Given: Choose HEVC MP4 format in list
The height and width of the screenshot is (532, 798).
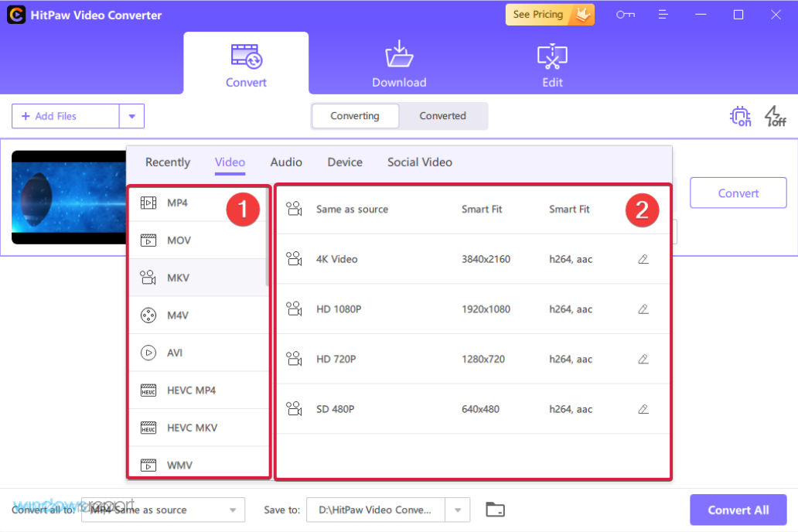Looking at the screenshot, I should tap(199, 390).
